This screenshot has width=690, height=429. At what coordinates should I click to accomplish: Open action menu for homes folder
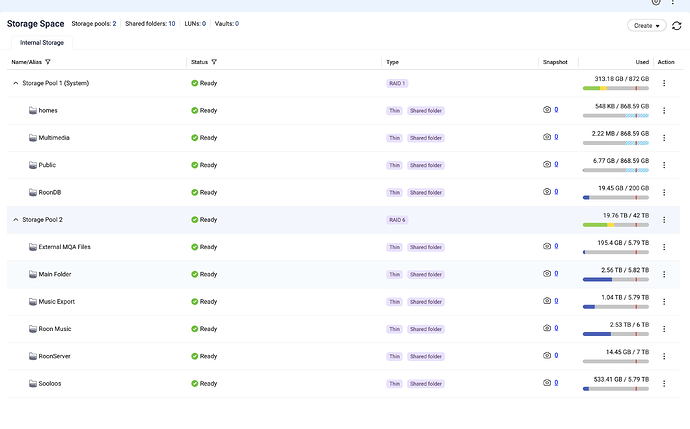[x=664, y=110]
